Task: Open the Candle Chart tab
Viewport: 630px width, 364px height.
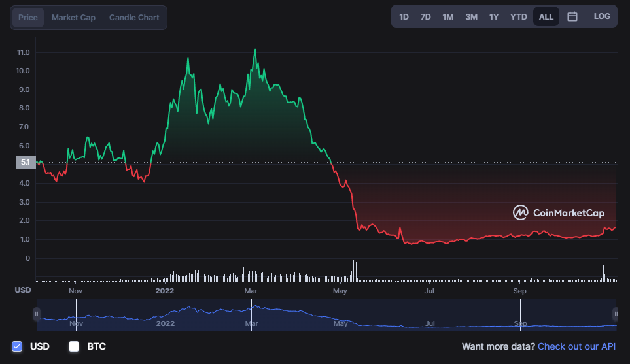Action: 134,18
